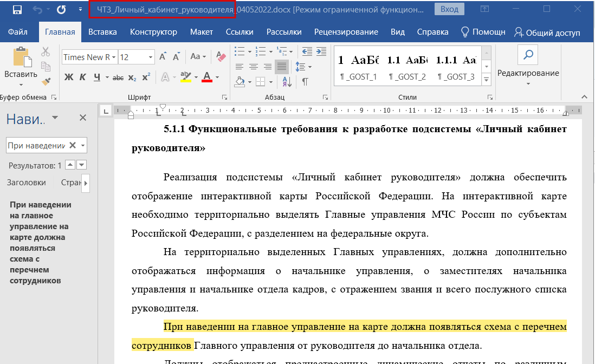Open the Aa change case menu
Viewport: 595px width, 364px height.
(x=198, y=56)
